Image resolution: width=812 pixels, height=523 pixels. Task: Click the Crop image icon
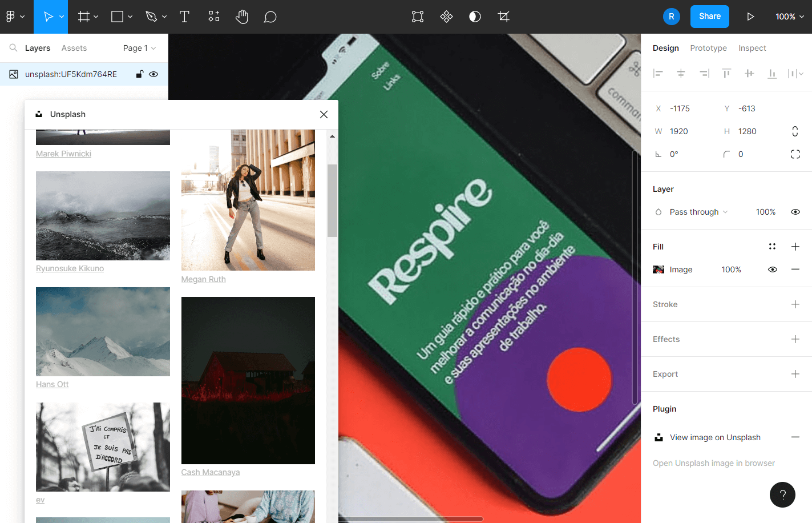click(x=503, y=17)
